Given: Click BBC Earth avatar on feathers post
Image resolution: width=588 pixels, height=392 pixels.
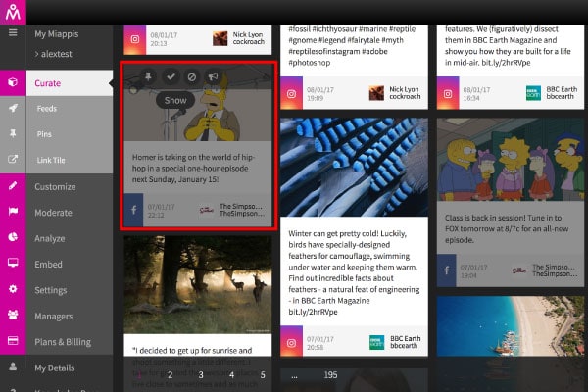Looking at the screenshot, I should [376, 342].
